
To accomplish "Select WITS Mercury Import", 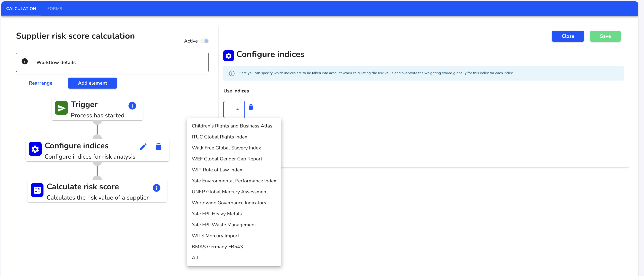I will tap(234, 236).
